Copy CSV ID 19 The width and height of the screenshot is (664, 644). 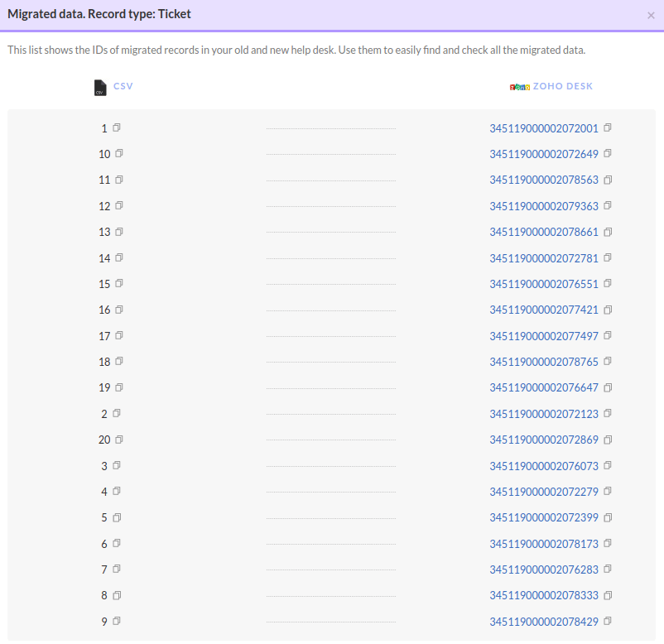[x=119, y=387]
